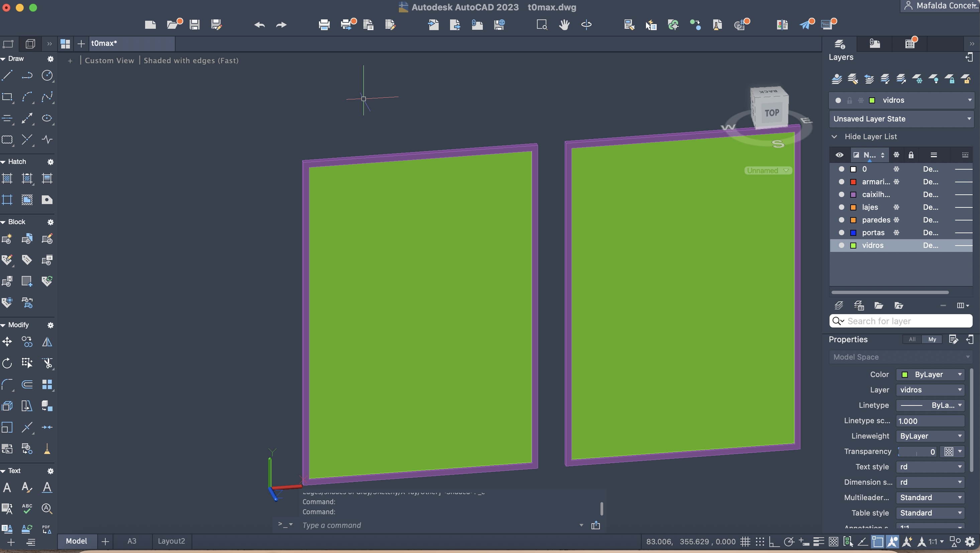Open the Unsaved Layer State dropdown
Screen dimensions: 980x553
tap(901, 119)
